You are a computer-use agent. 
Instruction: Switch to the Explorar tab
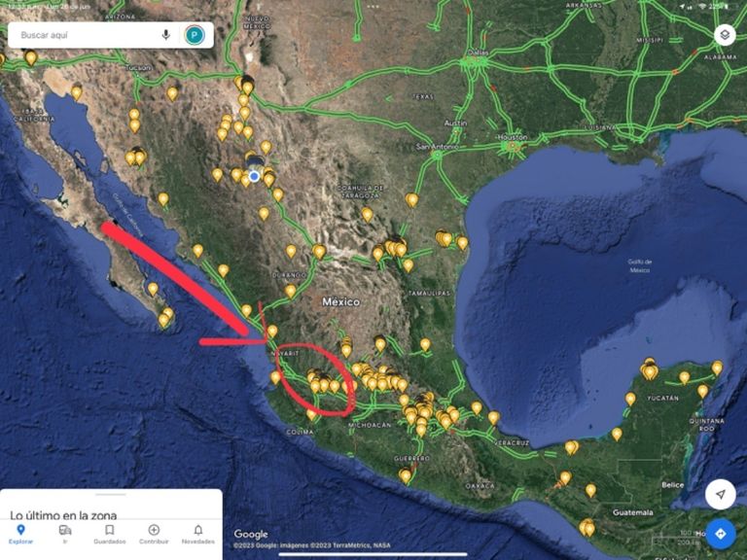(21, 535)
